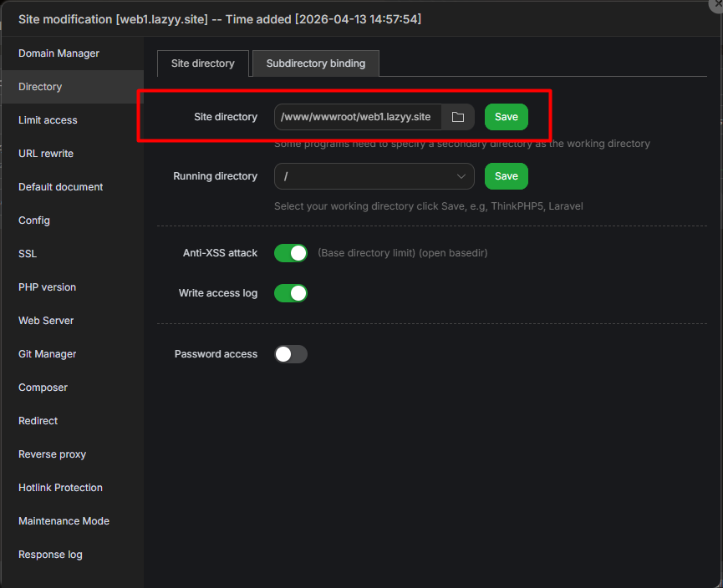Disable the Anti-XSS attack toggle
This screenshot has width=723, height=588.
coord(291,253)
